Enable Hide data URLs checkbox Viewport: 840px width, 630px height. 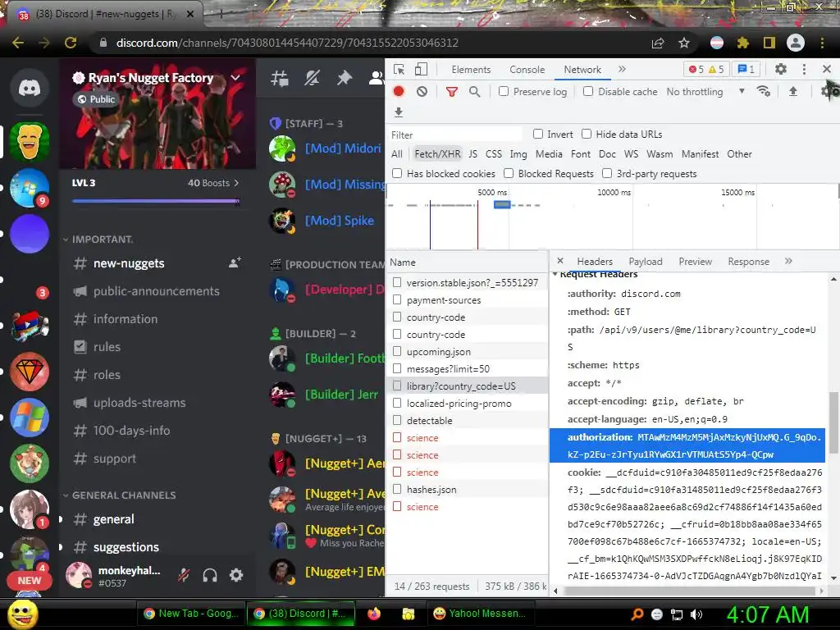coord(587,134)
